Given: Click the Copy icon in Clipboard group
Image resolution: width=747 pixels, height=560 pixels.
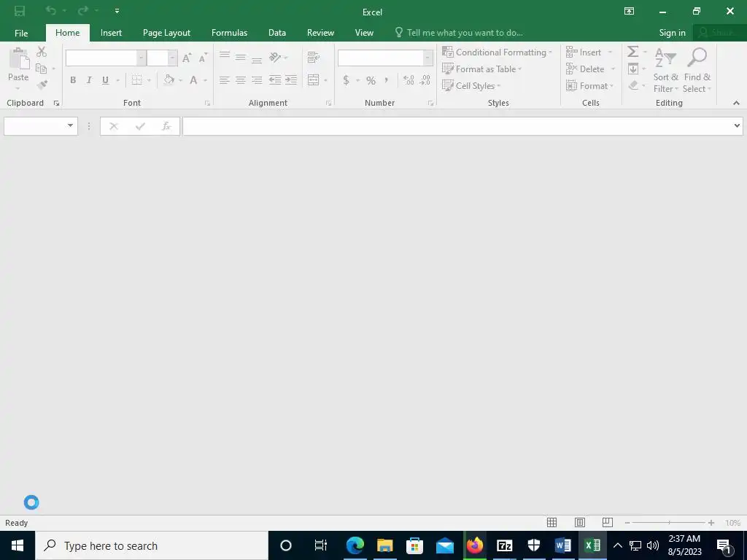Looking at the screenshot, I should click(x=42, y=69).
